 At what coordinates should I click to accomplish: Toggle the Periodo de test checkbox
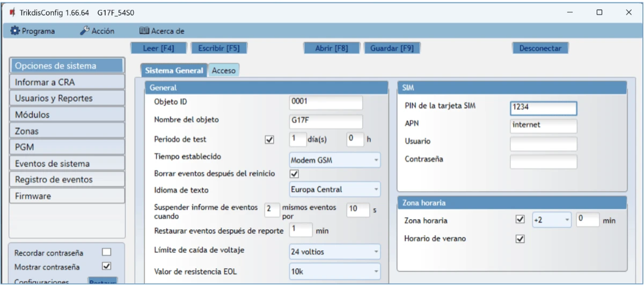(269, 140)
